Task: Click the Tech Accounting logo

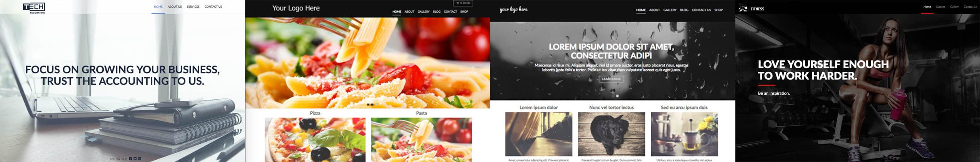Action: coord(34,8)
